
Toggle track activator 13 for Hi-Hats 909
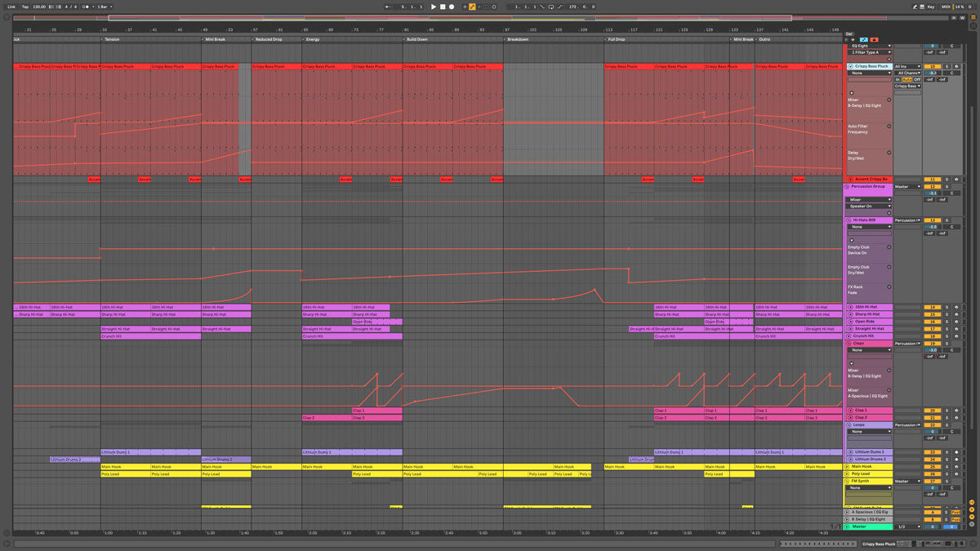[932, 220]
